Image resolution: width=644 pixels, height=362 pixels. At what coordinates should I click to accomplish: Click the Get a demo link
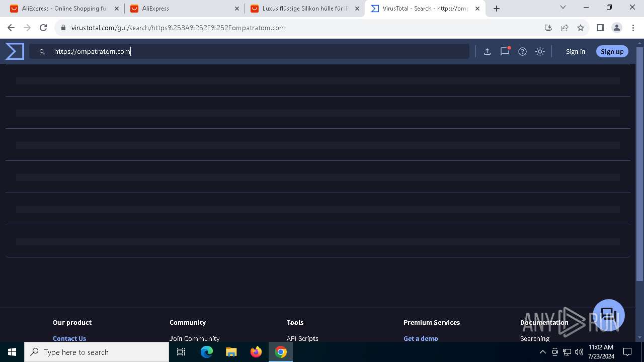click(421, 338)
